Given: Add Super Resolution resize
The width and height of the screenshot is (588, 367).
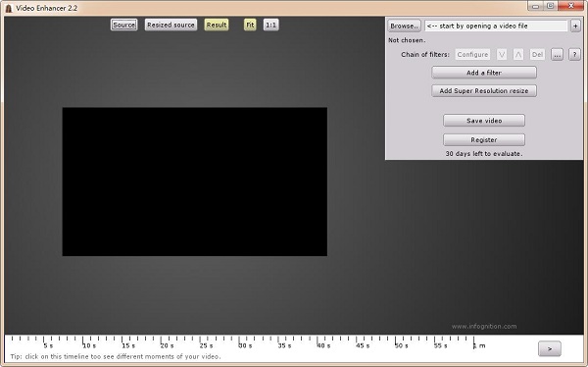Looking at the screenshot, I should 484,90.
